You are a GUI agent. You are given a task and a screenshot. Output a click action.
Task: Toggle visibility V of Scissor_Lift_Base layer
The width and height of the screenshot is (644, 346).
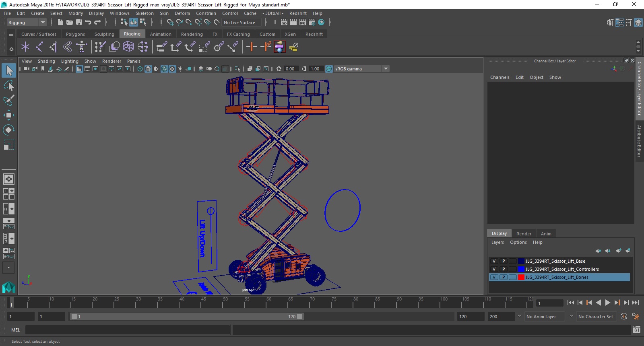(x=494, y=261)
